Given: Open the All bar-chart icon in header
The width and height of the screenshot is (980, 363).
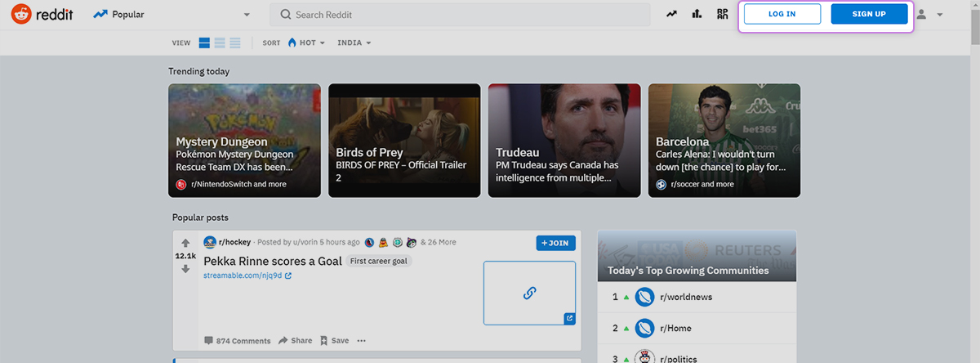Looking at the screenshot, I should coord(697,14).
